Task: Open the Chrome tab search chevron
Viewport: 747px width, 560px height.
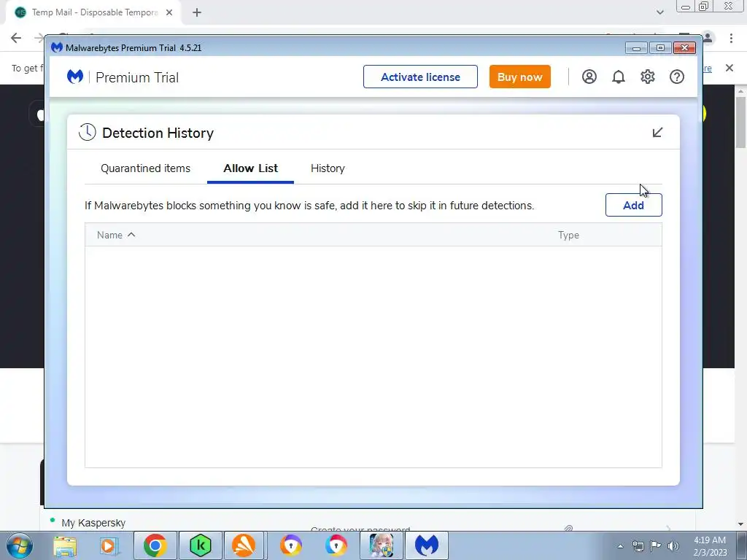Action: [x=659, y=12]
